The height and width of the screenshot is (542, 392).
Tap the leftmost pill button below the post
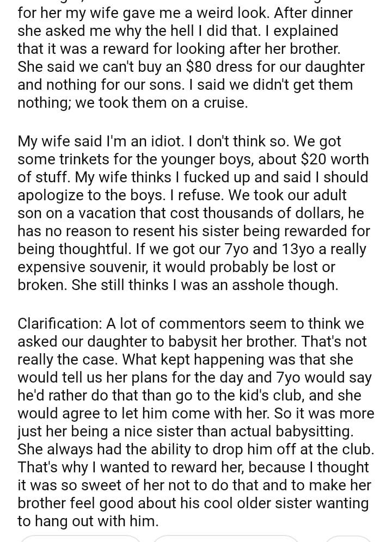(81, 539)
